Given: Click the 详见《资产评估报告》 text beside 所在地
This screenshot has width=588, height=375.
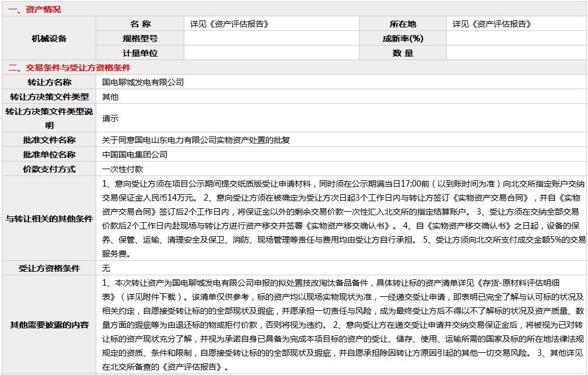Looking at the screenshot, I should (492, 24).
